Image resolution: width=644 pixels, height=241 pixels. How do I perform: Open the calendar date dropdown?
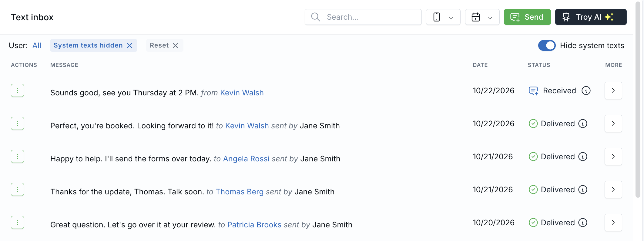coord(482,17)
